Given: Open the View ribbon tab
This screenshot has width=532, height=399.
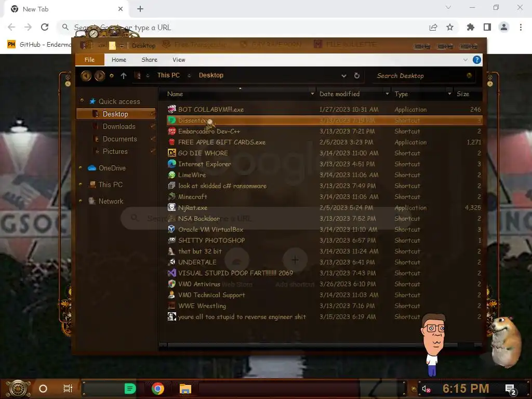Looking at the screenshot, I should coord(179,60).
